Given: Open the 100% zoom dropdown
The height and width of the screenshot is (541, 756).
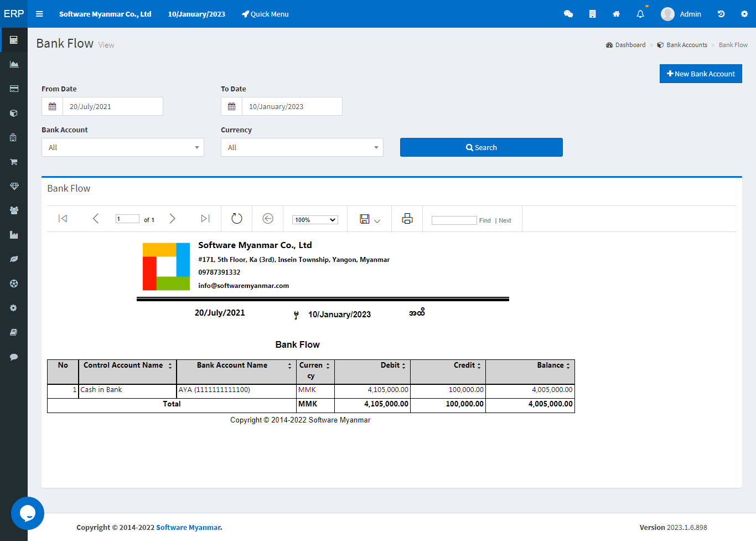Looking at the screenshot, I should point(315,220).
